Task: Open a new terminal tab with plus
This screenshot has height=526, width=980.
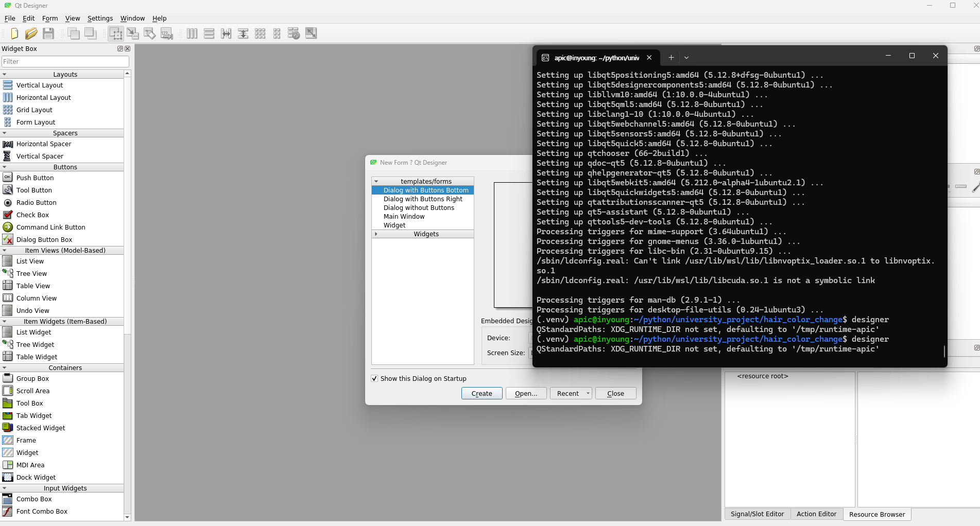Action: click(671, 58)
